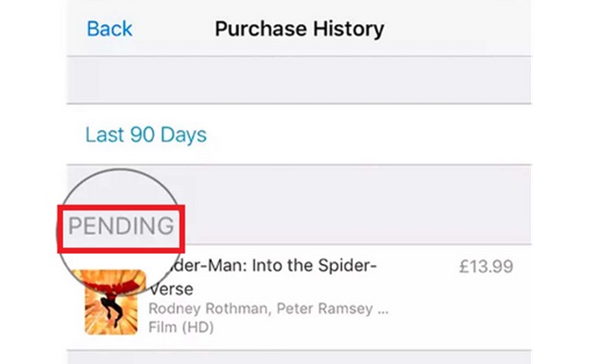Click the empty grey row under the header
The image size is (607, 364).
click(298, 80)
